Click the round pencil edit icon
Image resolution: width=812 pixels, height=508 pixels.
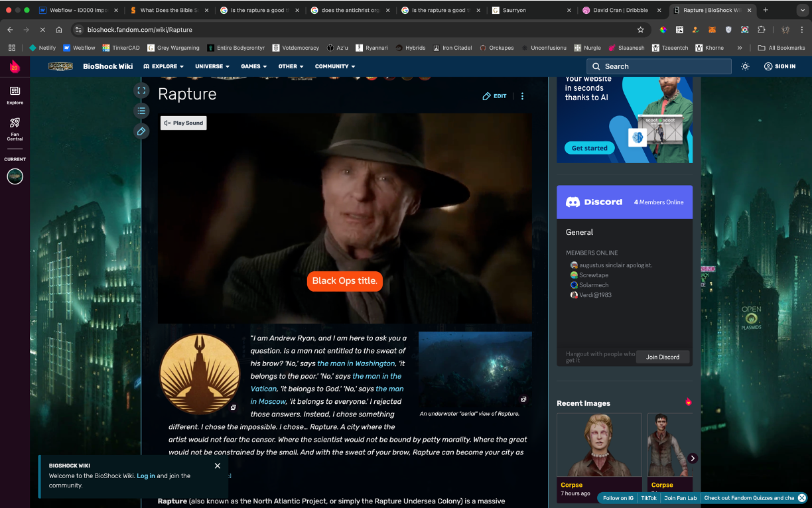click(141, 131)
